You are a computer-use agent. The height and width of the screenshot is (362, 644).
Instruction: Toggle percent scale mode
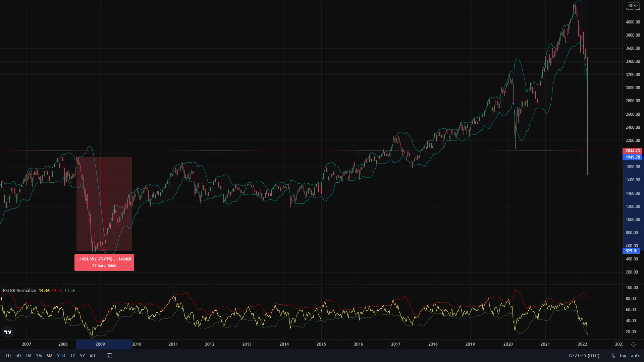coord(612,356)
